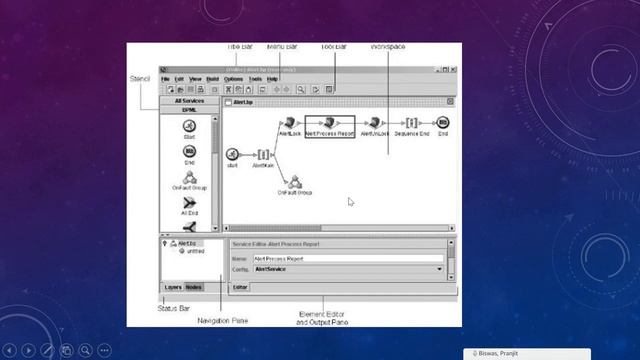640x360 pixels.
Task: Open the slideshow pen tools
Action: pyautogui.click(x=47, y=350)
